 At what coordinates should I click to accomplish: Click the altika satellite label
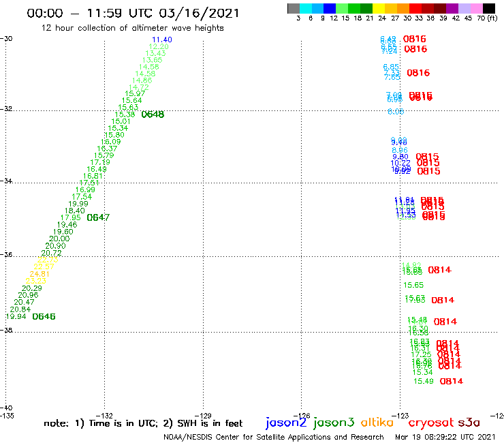click(x=377, y=423)
